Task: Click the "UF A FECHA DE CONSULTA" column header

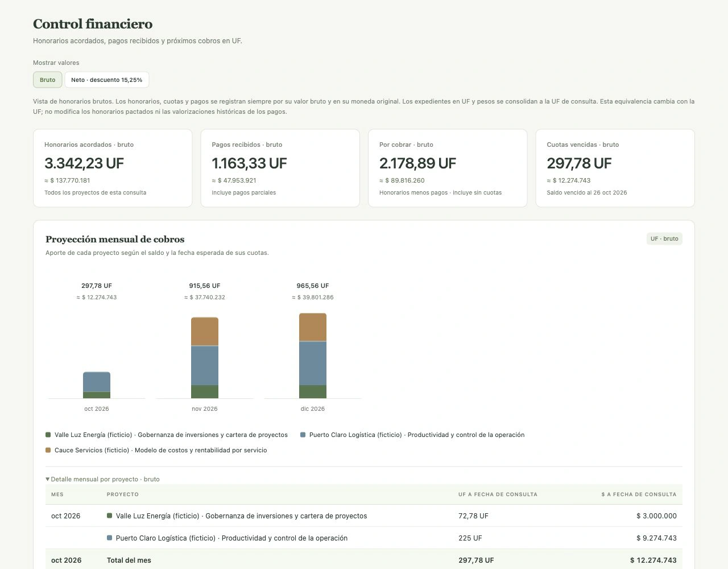Action: coord(498,494)
